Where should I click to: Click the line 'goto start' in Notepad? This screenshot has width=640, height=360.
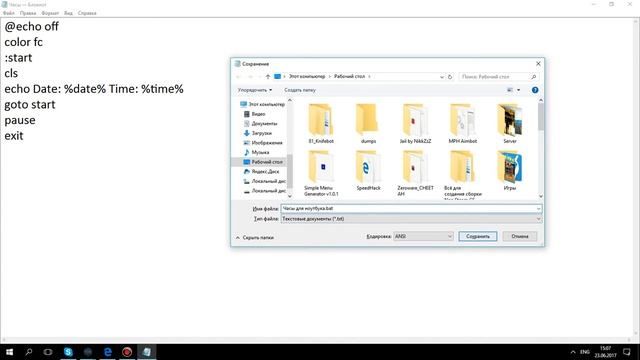pyautogui.click(x=30, y=105)
